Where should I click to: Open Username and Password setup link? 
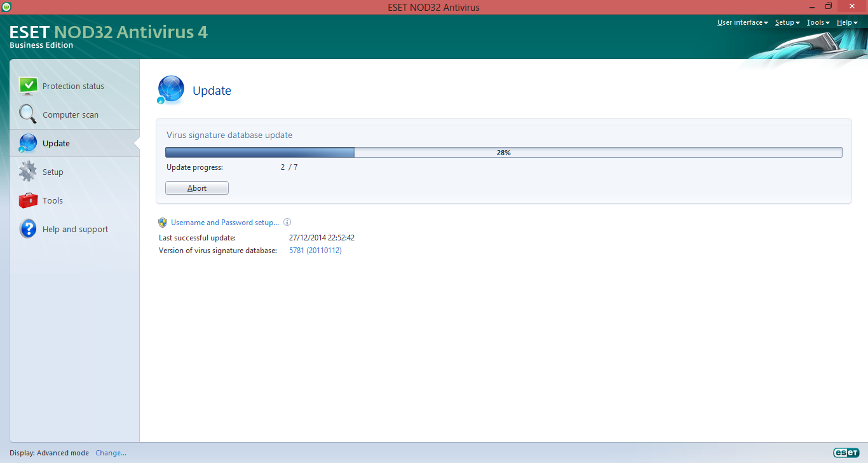tap(225, 223)
